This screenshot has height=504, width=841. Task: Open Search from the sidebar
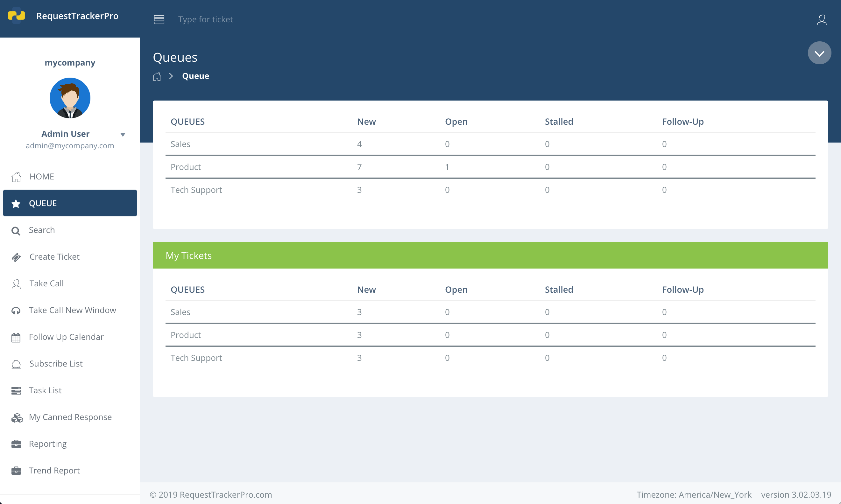[70, 230]
